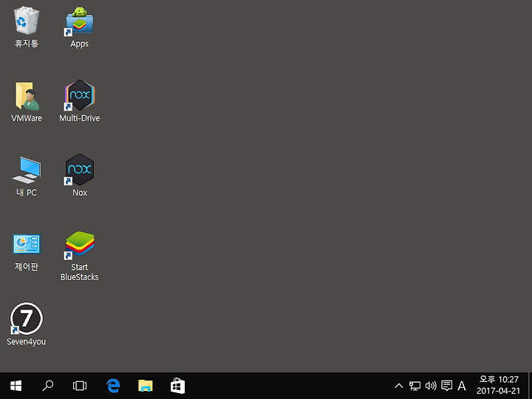Open Task View on the taskbar
The image size is (532, 399).
click(80, 386)
